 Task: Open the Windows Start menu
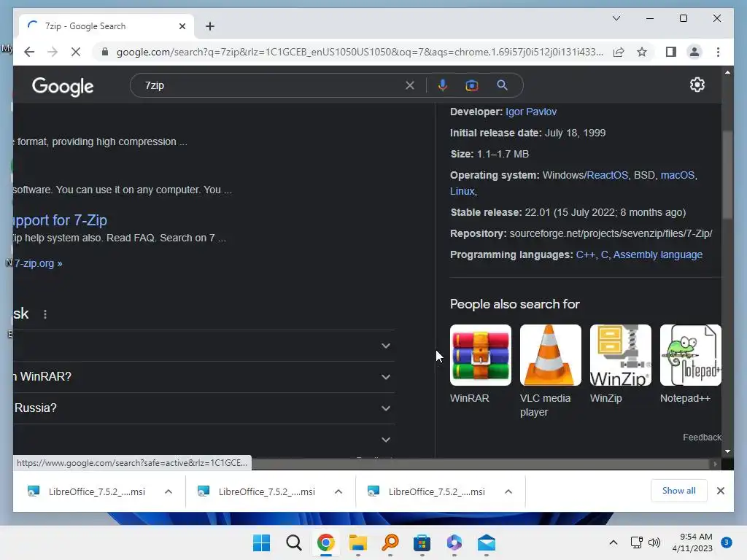(x=262, y=542)
